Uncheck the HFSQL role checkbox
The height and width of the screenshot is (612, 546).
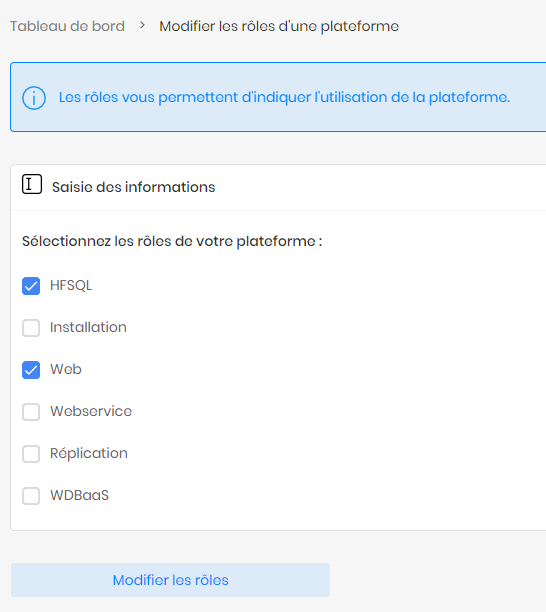(x=31, y=286)
